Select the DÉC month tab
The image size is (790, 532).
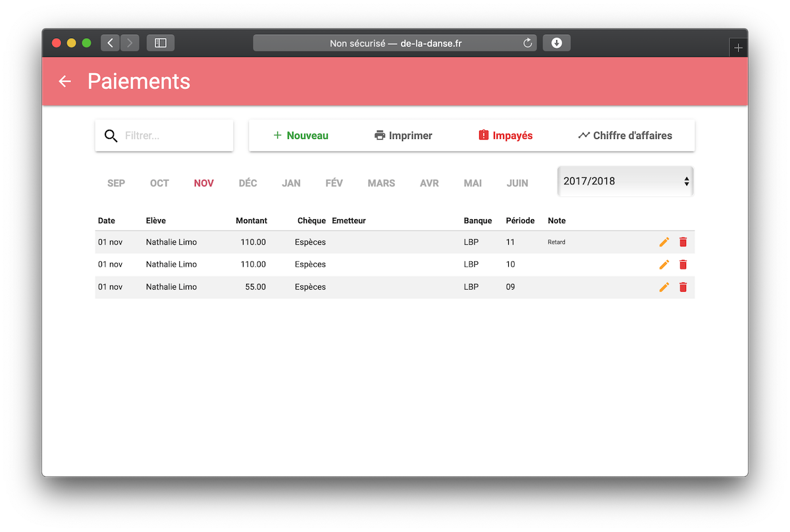click(x=248, y=183)
